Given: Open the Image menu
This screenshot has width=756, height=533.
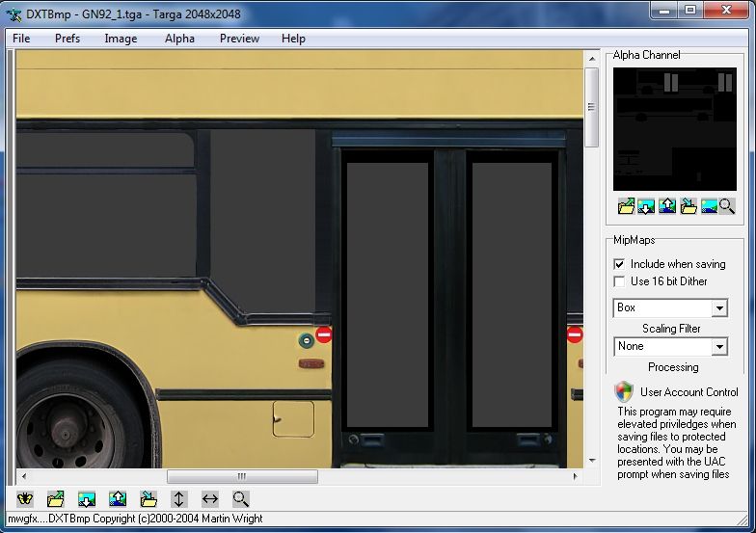Looking at the screenshot, I should tap(121, 39).
